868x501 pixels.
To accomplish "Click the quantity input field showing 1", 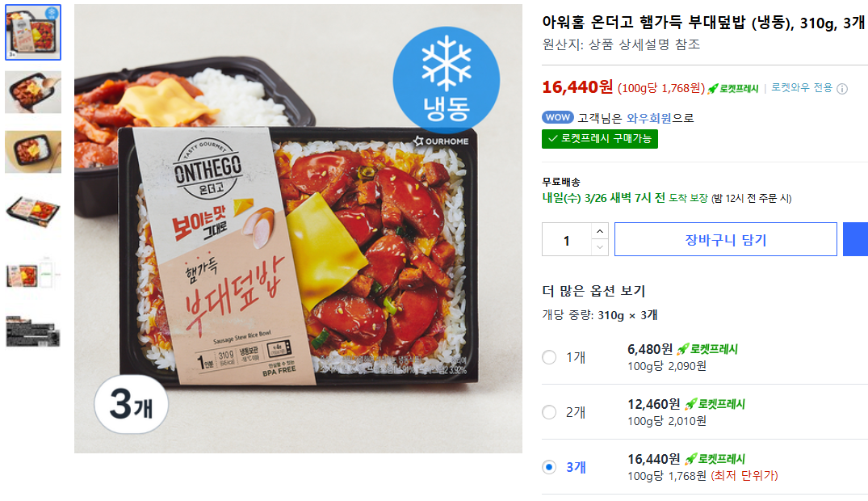I will (567, 239).
